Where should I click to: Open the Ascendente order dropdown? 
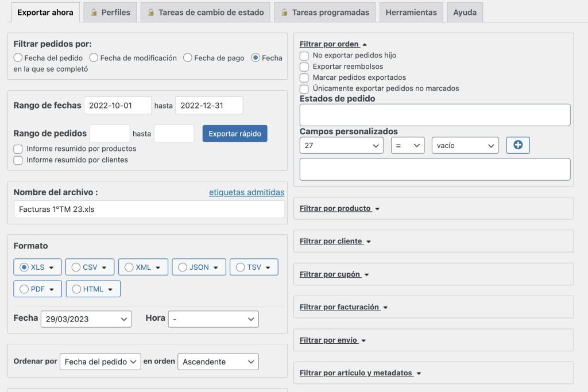click(x=218, y=362)
